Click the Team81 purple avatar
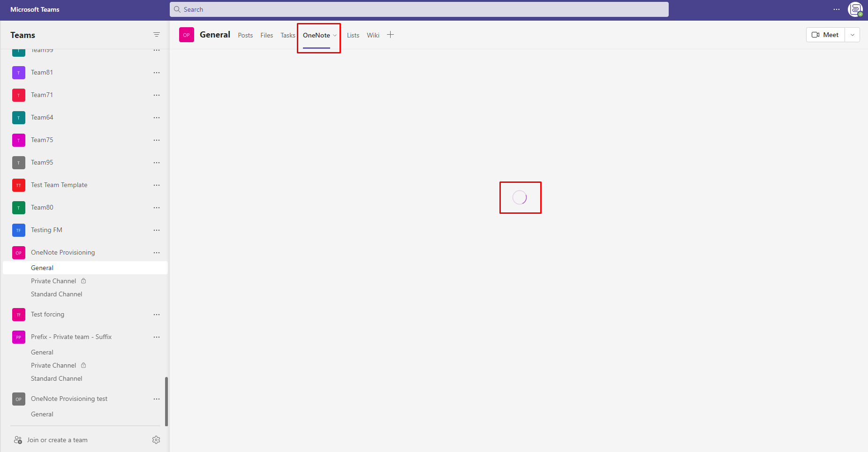 coord(19,73)
